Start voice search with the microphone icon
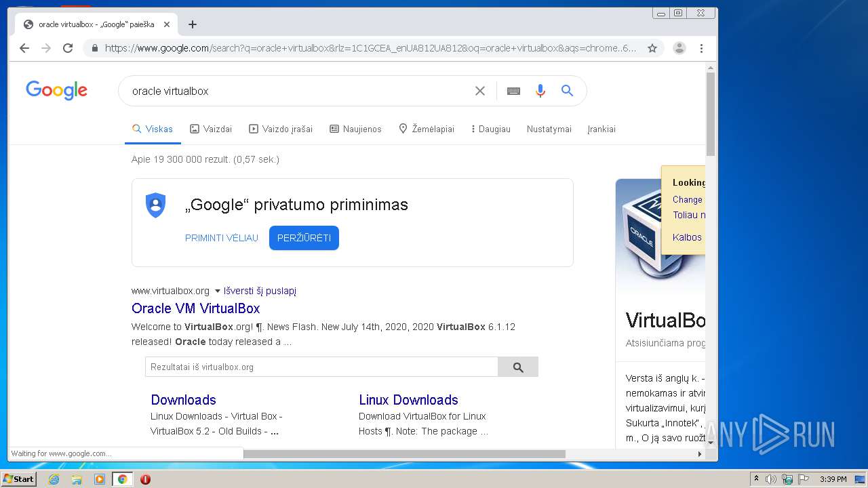The width and height of the screenshot is (868, 488). [x=540, y=91]
